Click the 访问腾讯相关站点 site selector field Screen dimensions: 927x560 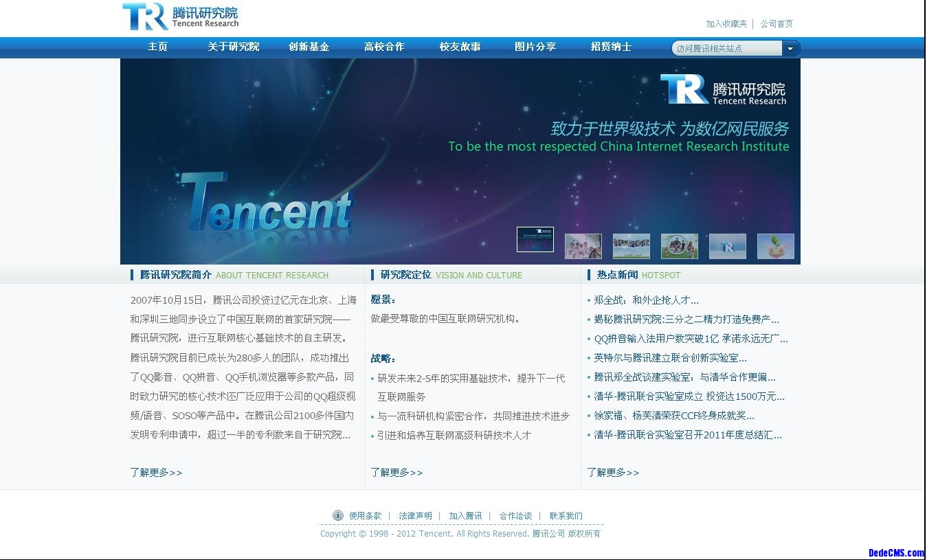point(726,48)
